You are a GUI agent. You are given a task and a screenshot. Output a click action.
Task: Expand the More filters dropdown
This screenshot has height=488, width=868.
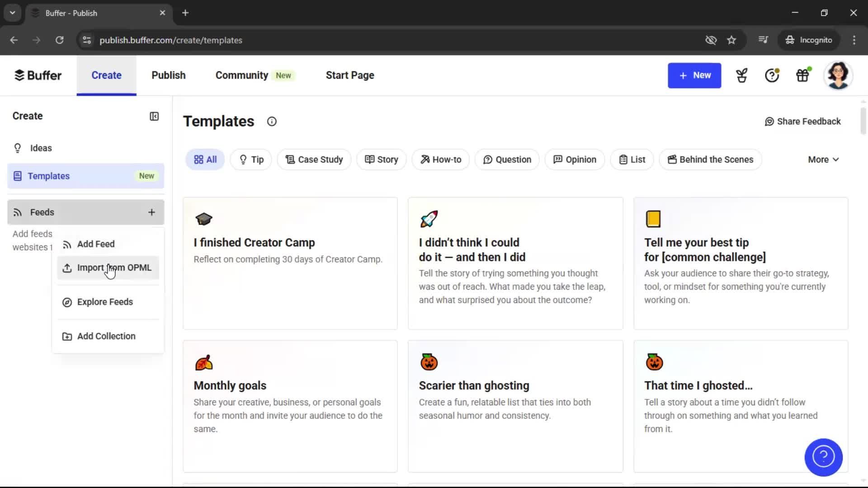coord(823,160)
